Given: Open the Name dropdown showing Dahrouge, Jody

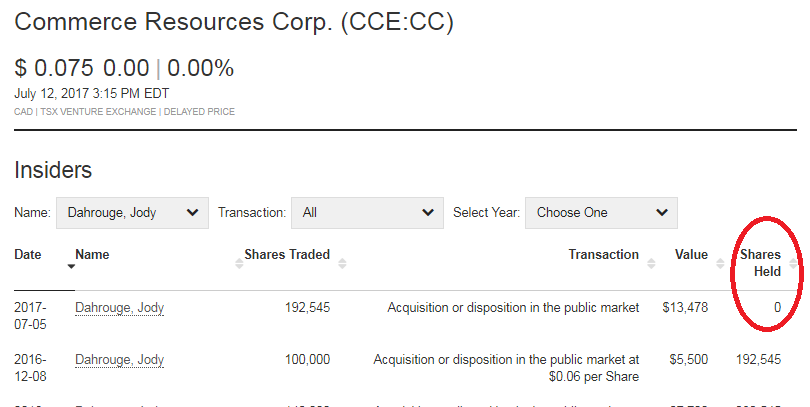Looking at the screenshot, I should pos(132,212).
